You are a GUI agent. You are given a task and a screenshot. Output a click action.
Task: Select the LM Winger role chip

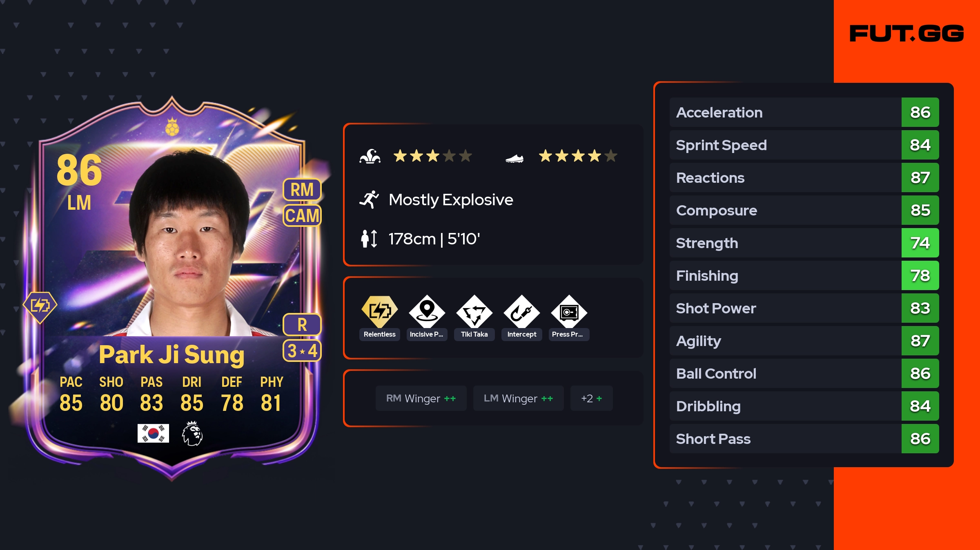click(518, 398)
